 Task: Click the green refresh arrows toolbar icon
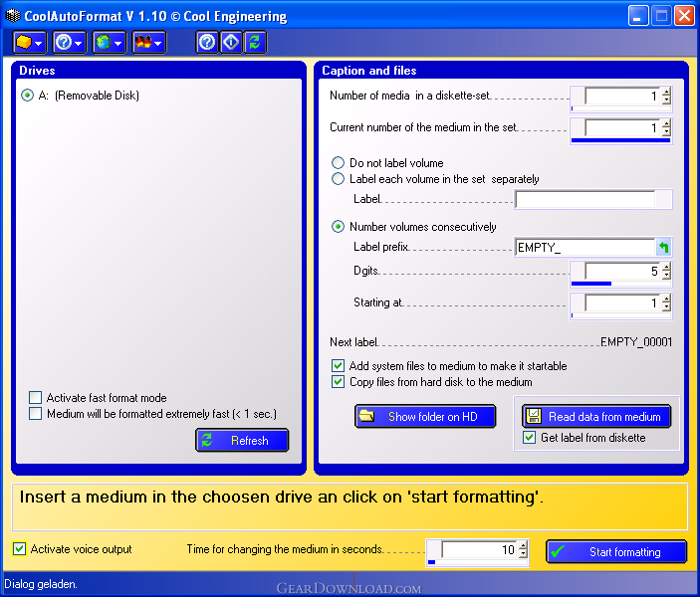pos(255,43)
